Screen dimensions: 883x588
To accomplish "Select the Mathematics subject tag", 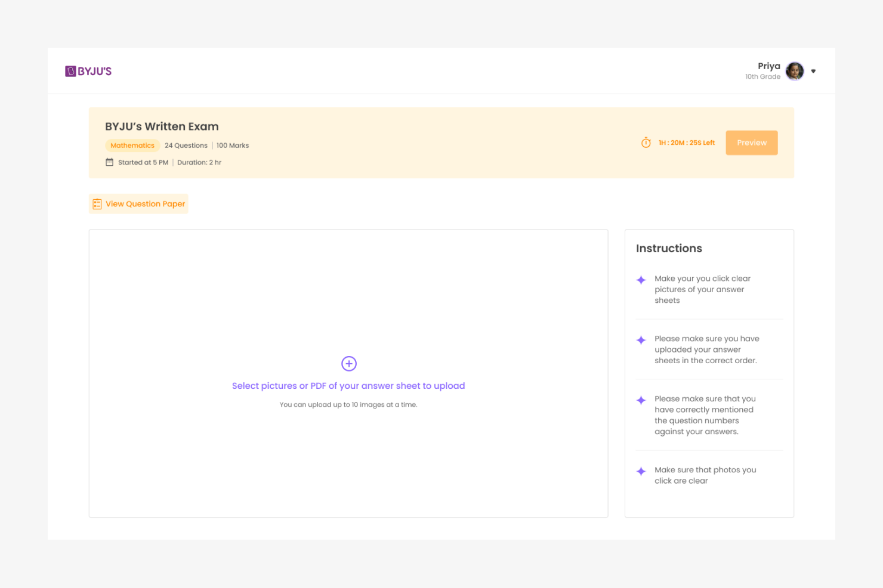I will [x=132, y=146].
